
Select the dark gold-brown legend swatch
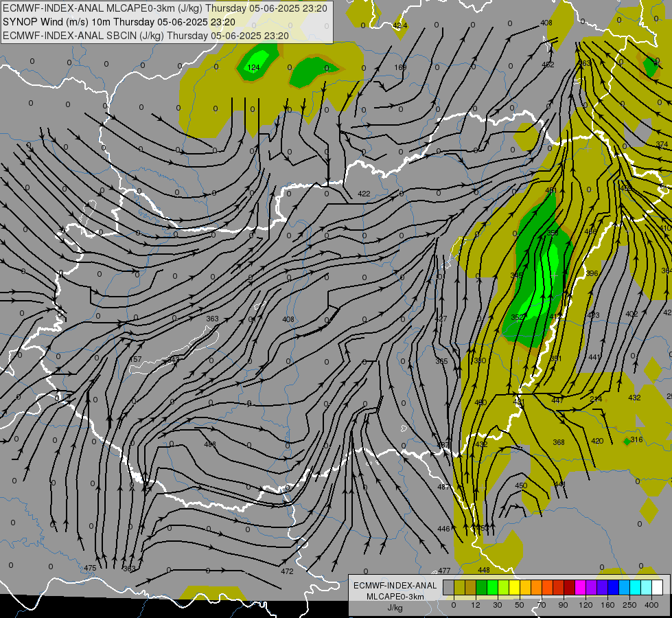click(x=471, y=588)
